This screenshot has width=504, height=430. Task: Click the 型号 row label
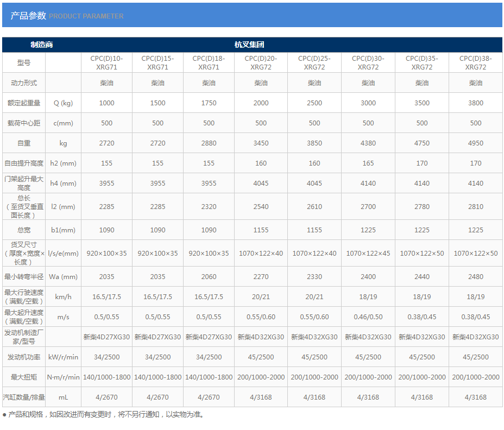(x=24, y=63)
